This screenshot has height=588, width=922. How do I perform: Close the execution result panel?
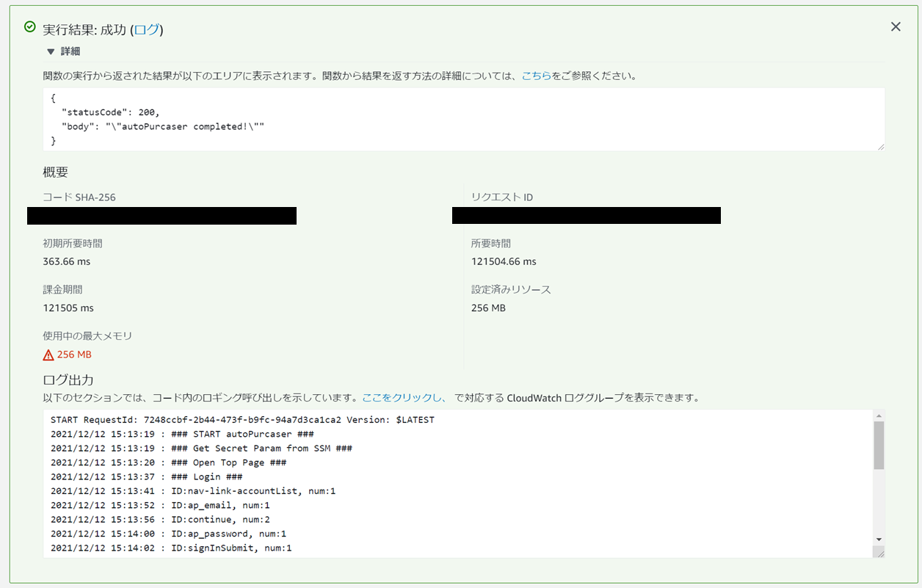[x=896, y=27]
